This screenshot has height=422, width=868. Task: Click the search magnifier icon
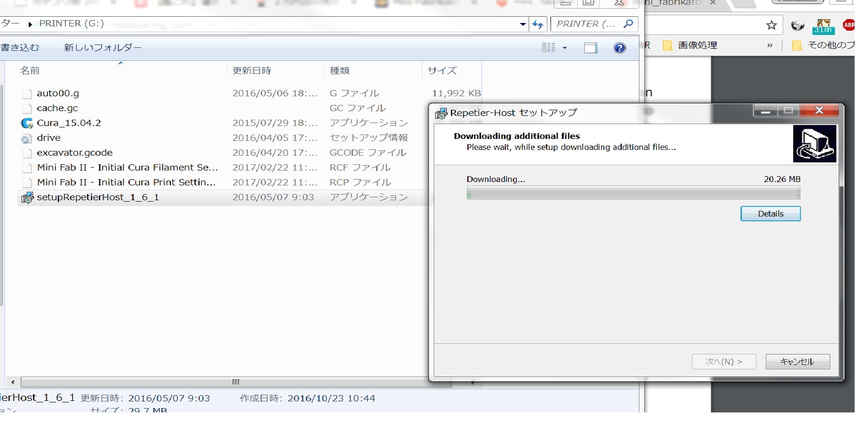[x=628, y=23]
